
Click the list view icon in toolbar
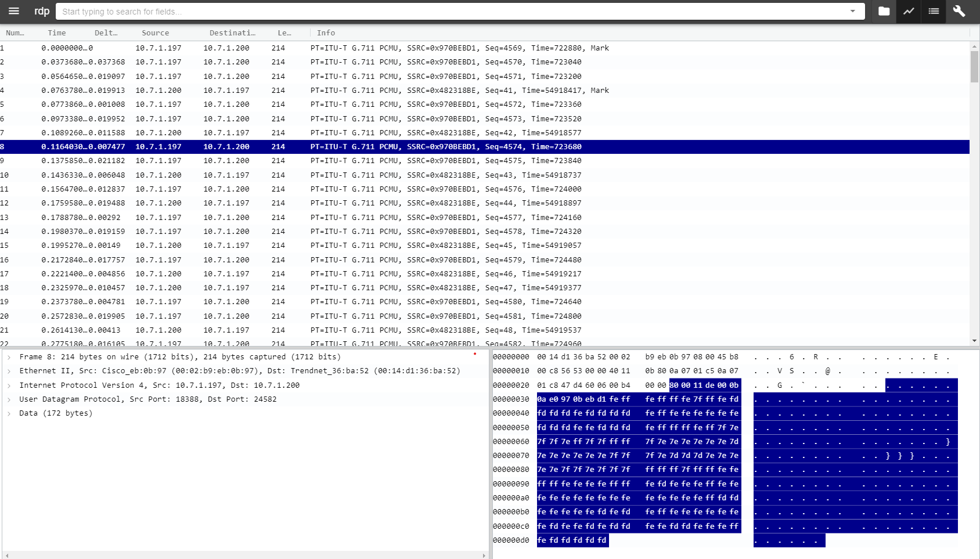pyautogui.click(x=934, y=11)
